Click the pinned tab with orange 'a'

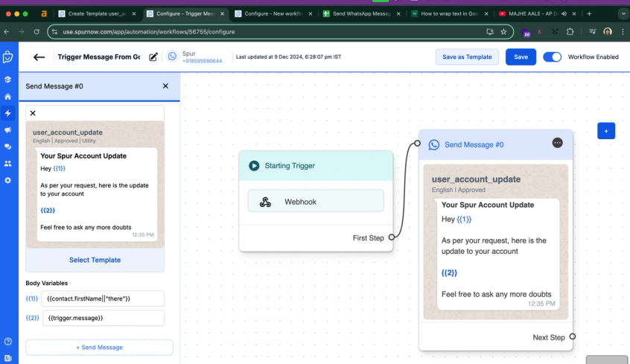(x=44, y=13)
